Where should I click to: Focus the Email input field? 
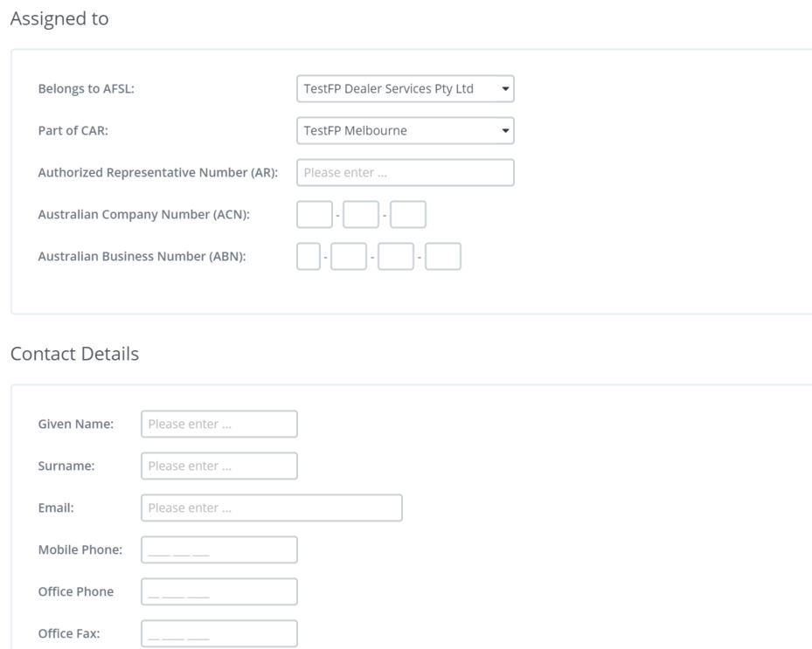(271, 508)
